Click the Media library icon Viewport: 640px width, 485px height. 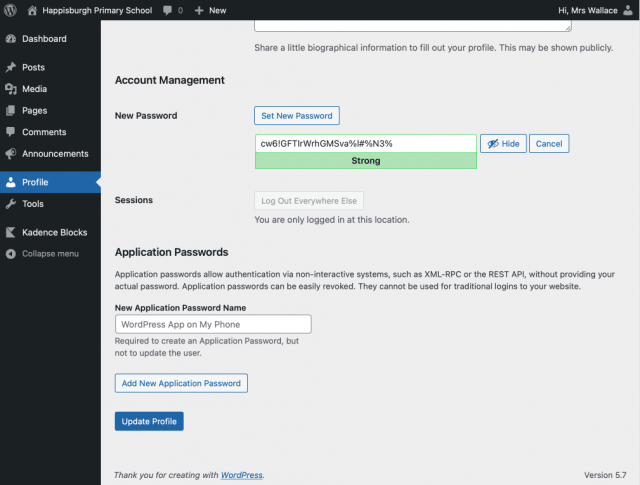(x=11, y=89)
